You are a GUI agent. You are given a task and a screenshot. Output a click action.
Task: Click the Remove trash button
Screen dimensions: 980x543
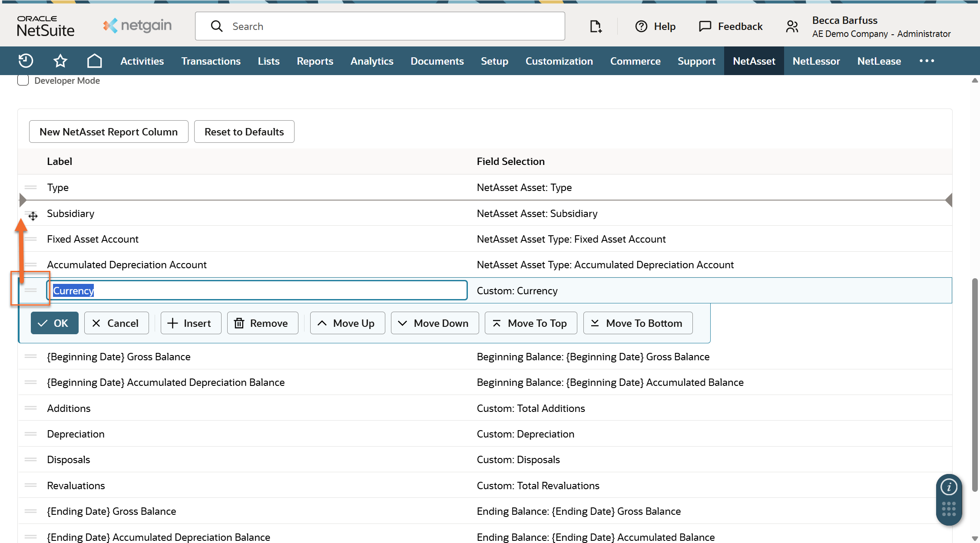pyautogui.click(x=262, y=323)
